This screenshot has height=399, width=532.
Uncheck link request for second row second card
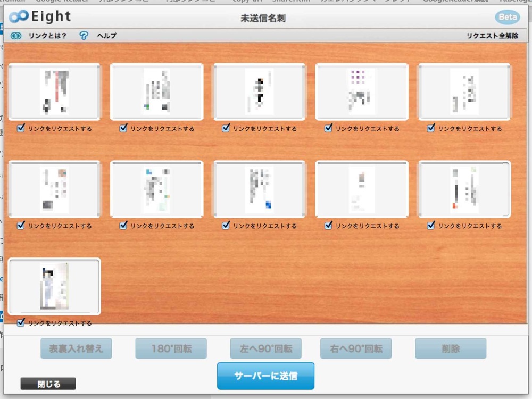[123, 225]
